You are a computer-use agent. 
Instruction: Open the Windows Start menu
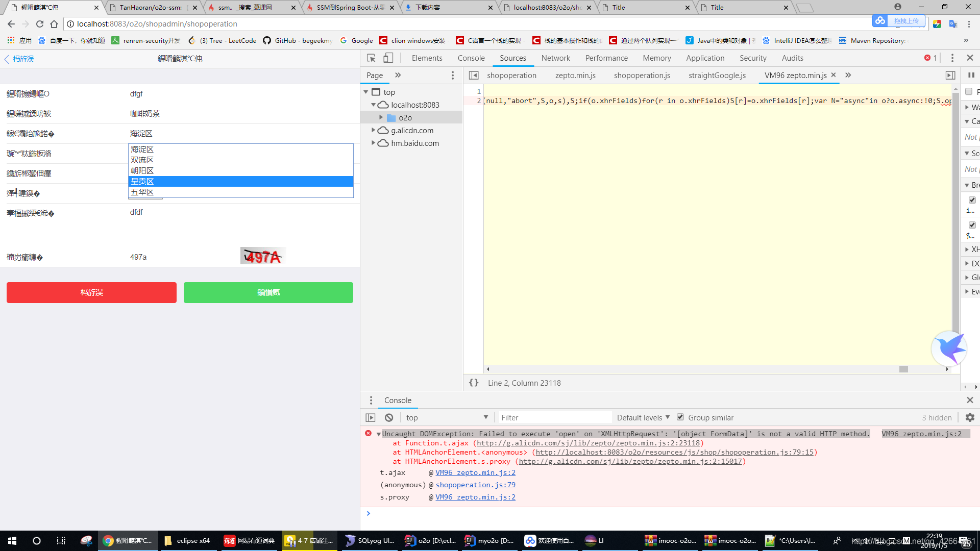point(12,541)
